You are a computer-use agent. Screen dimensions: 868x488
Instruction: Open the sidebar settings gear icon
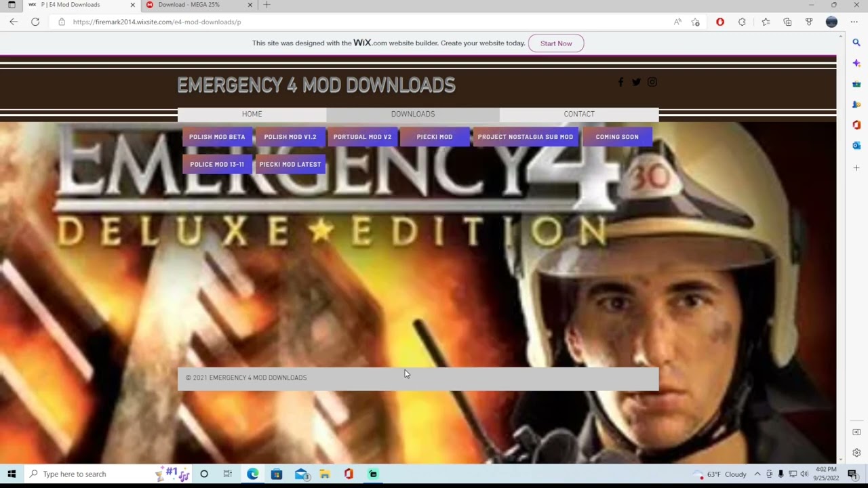pyautogui.click(x=856, y=453)
